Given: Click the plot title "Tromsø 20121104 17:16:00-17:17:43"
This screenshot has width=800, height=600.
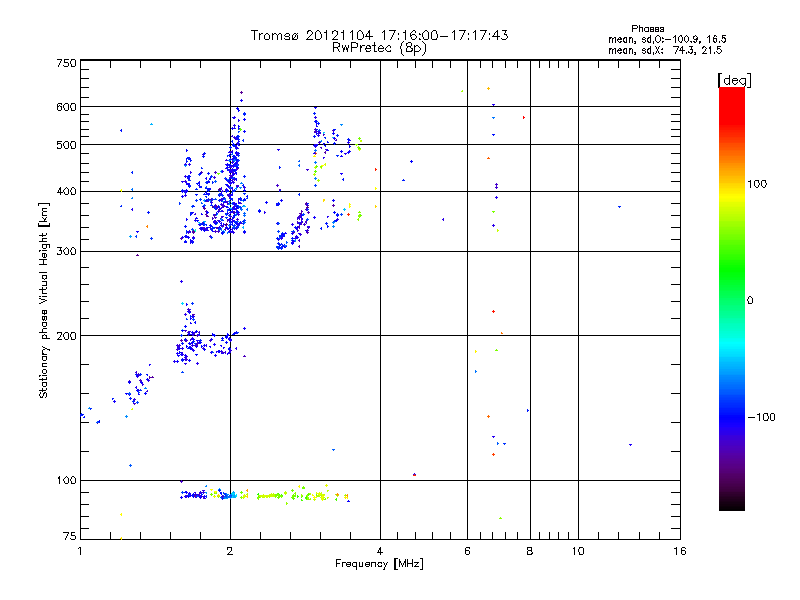Looking at the screenshot, I should click(379, 35).
